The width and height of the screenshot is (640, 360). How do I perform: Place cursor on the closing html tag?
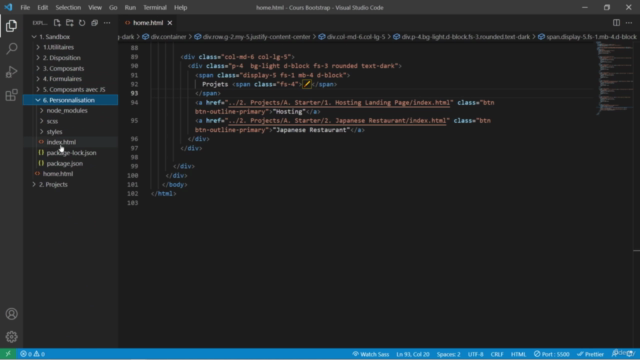(164, 194)
